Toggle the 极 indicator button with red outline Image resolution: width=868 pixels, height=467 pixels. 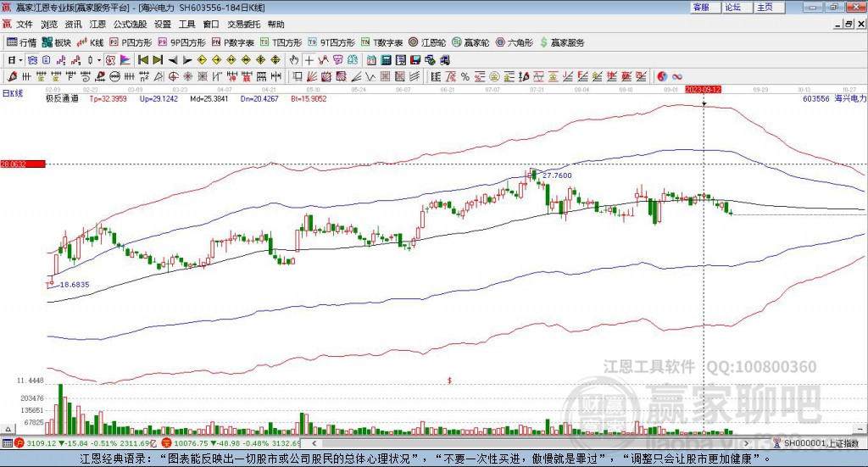pos(110,60)
